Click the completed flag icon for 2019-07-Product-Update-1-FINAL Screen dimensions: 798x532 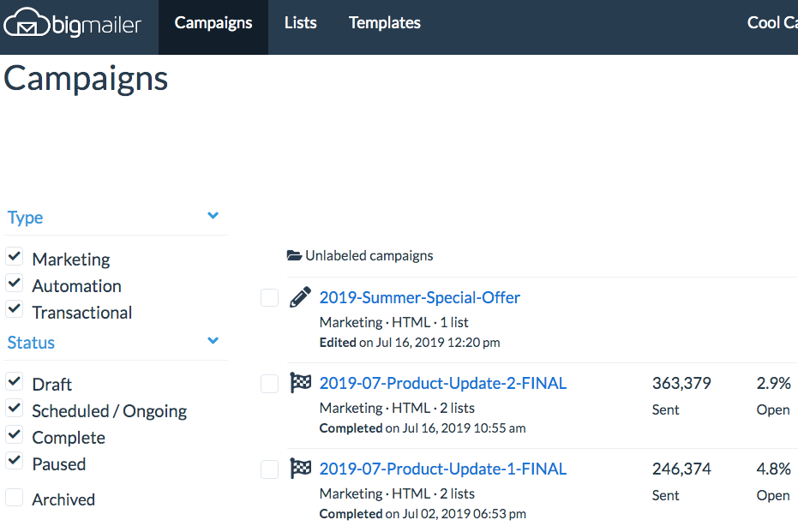(300, 468)
